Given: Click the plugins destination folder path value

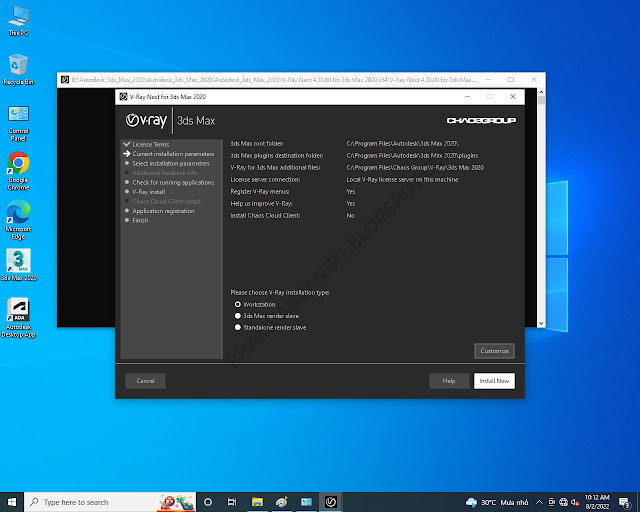Looking at the screenshot, I should pyautogui.click(x=412, y=156).
